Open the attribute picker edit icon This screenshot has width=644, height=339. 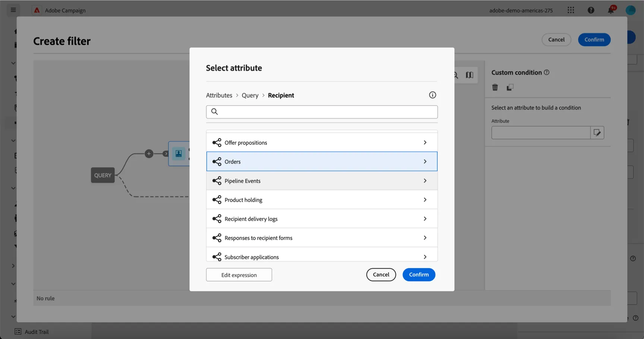point(597,133)
